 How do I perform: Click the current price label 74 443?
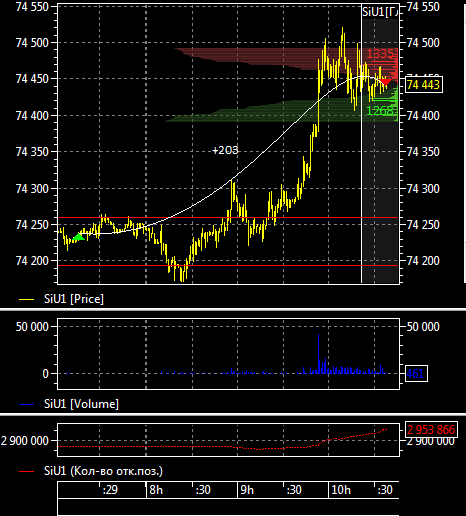point(423,85)
